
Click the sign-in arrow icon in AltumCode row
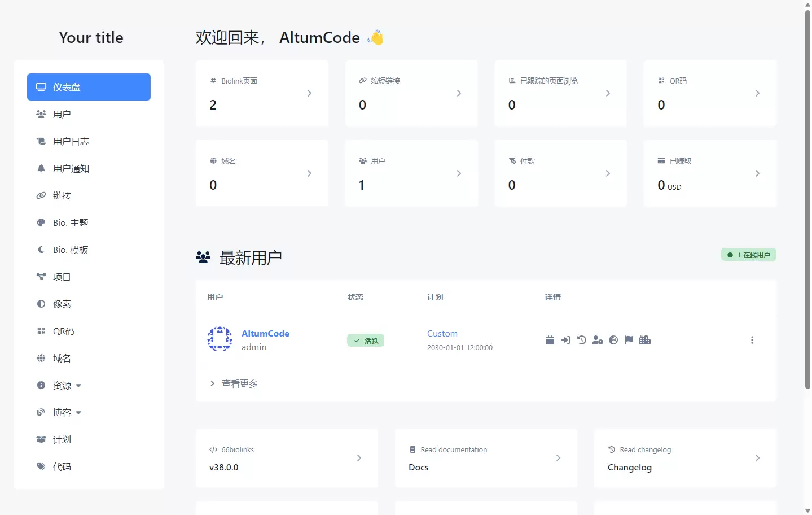566,340
